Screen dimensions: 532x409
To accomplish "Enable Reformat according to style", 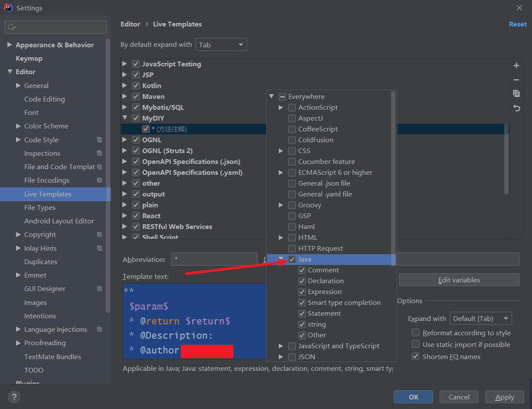I will coord(415,333).
